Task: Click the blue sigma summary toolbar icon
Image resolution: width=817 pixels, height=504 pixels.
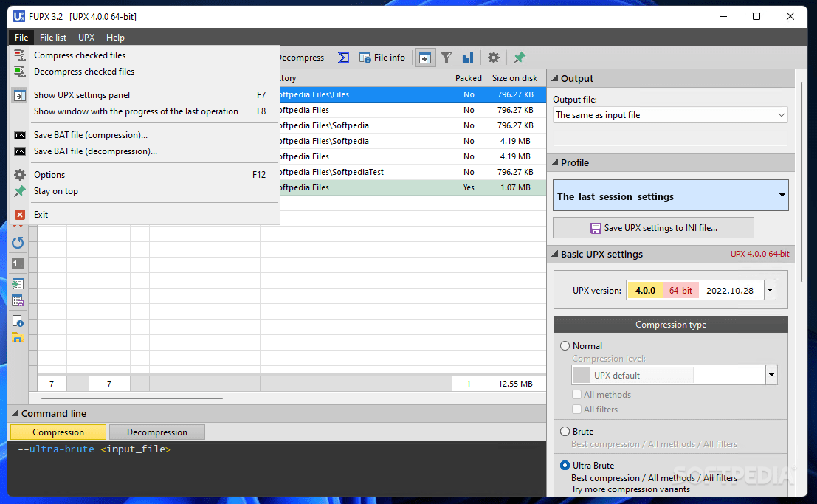Action: pyautogui.click(x=343, y=58)
